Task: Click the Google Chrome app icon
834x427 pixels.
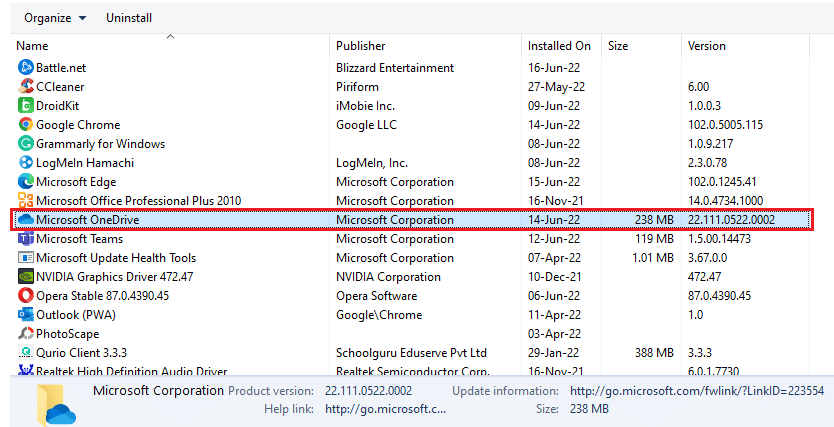Action: (26, 124)
